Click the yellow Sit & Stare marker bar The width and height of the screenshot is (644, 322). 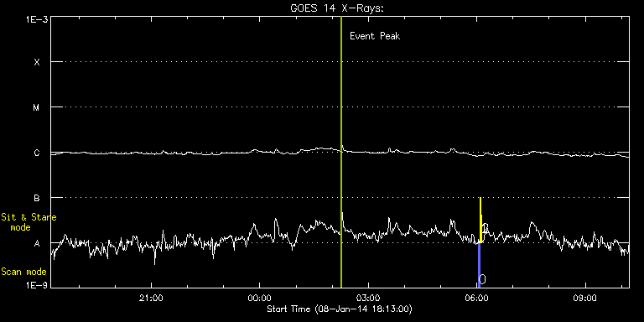[x=480, y=221]
